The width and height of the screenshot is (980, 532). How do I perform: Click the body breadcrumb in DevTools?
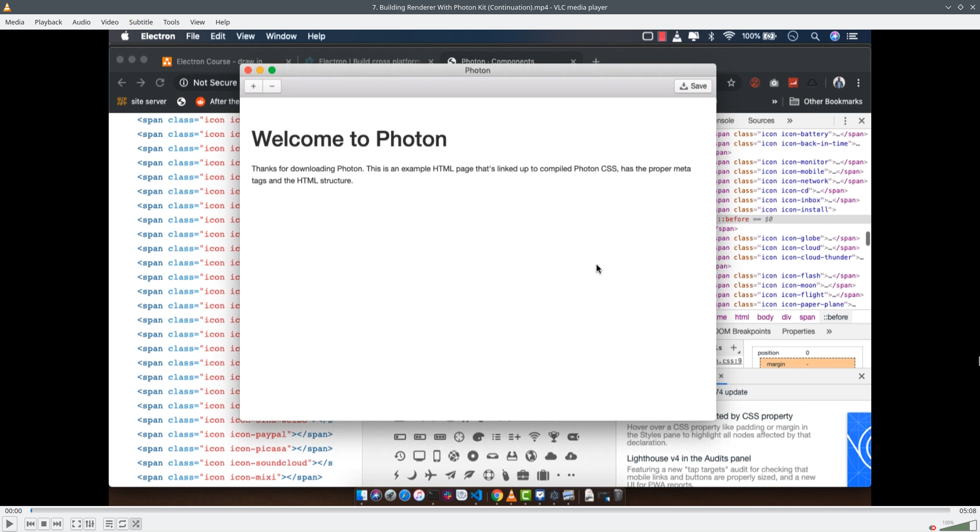(765, 317)
